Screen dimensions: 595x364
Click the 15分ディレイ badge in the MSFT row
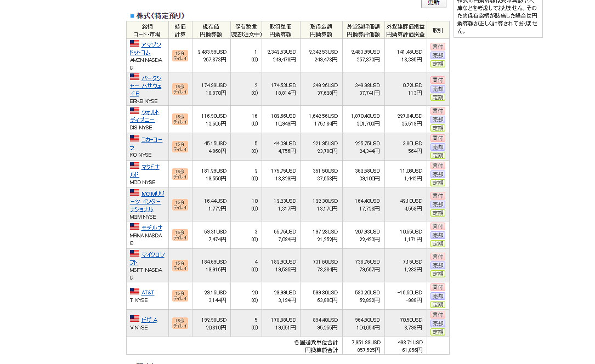click(x=180, y=266)
